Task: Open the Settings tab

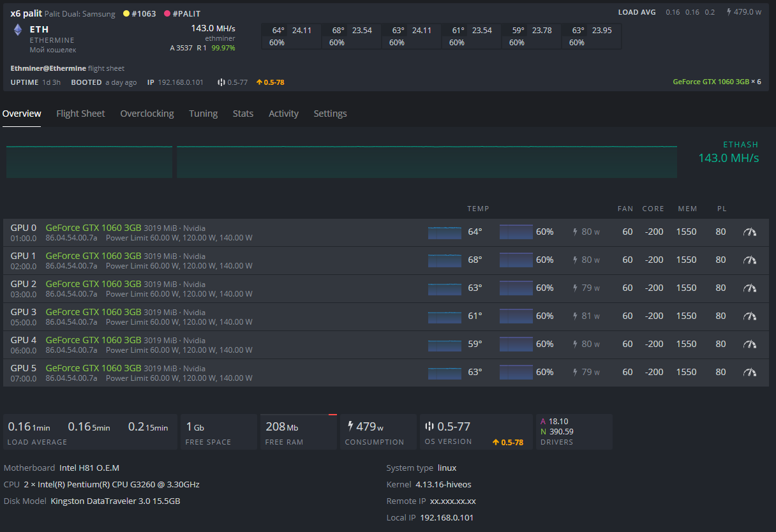Action: point(330,114)
